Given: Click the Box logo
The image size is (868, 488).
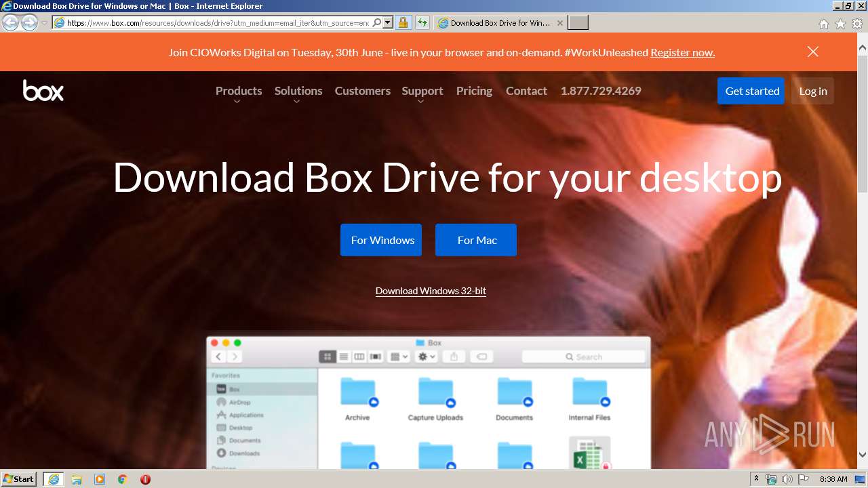Looking at the screenshot, I should [x=43, y=90].
